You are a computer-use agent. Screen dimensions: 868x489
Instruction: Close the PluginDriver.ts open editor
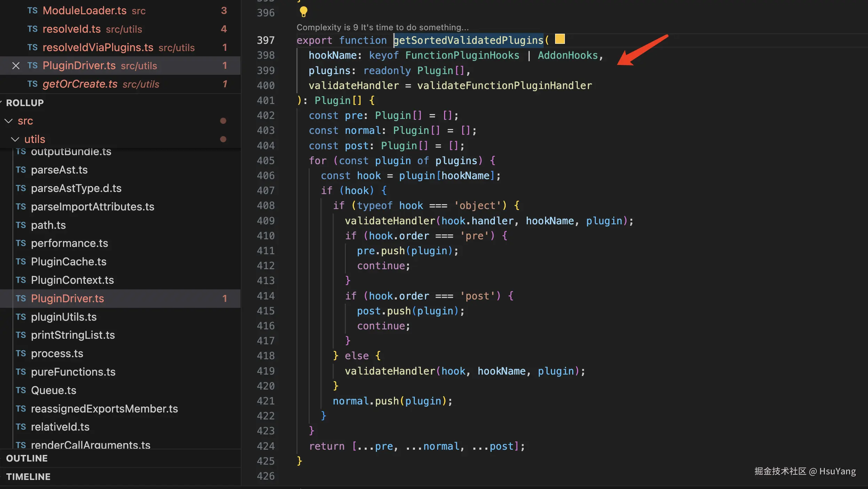(16, 66)
